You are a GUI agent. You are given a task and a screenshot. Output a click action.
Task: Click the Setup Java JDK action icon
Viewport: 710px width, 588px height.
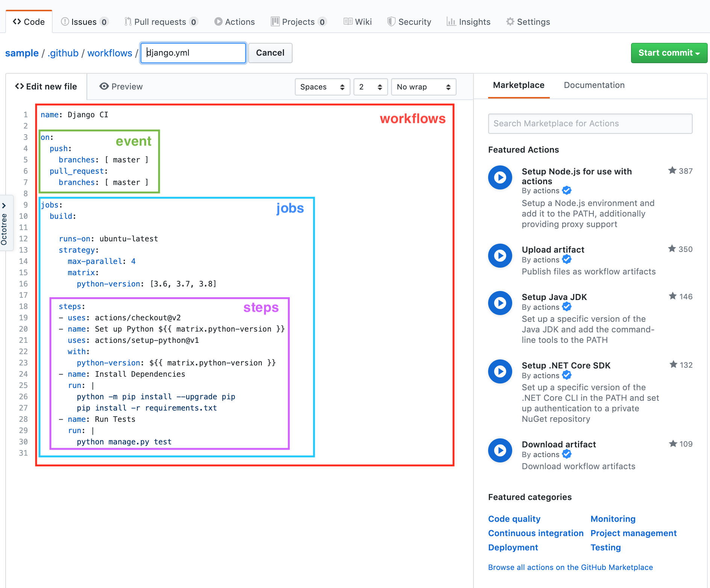pyautogui.click(x=500, y=303)
